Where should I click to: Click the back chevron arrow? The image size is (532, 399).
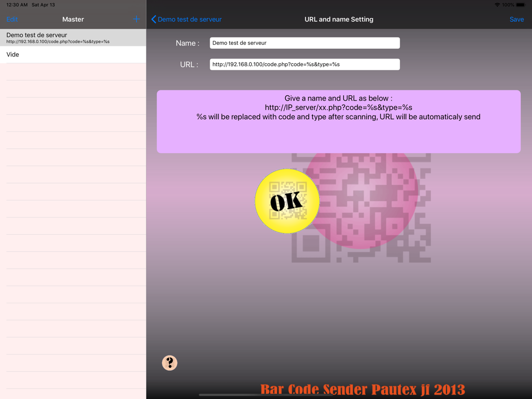pyautogui.click(x=154, y=19)
